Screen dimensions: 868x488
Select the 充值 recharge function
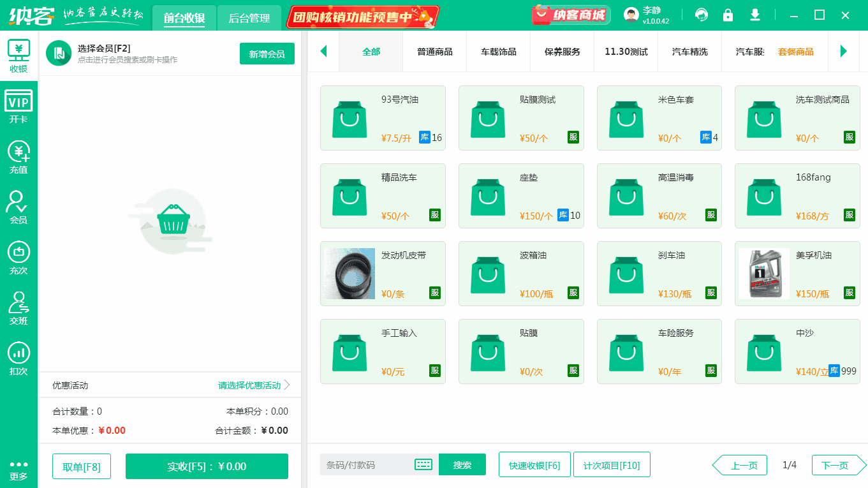tap(18, 155)
